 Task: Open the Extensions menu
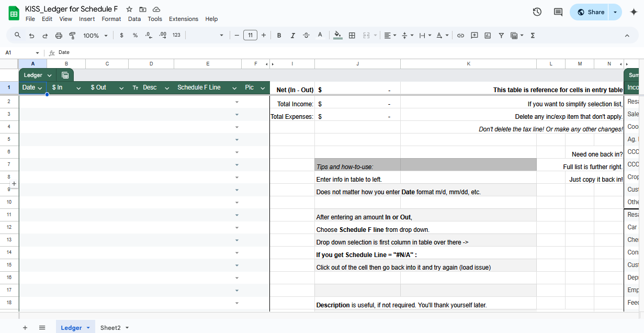coord(183,19)
